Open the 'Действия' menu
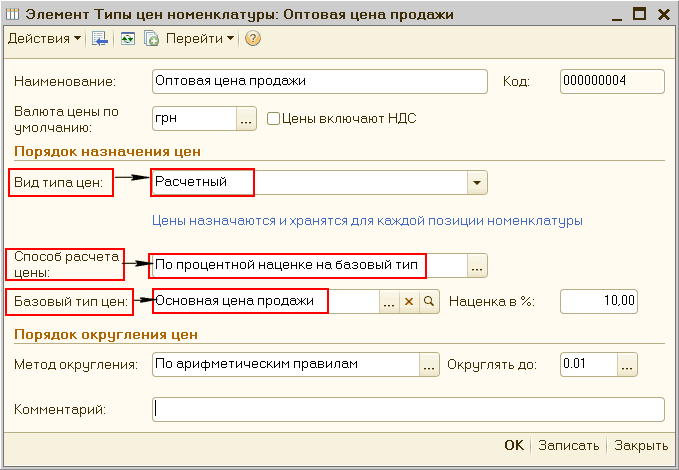679x470 pixels. coord(45,39)
